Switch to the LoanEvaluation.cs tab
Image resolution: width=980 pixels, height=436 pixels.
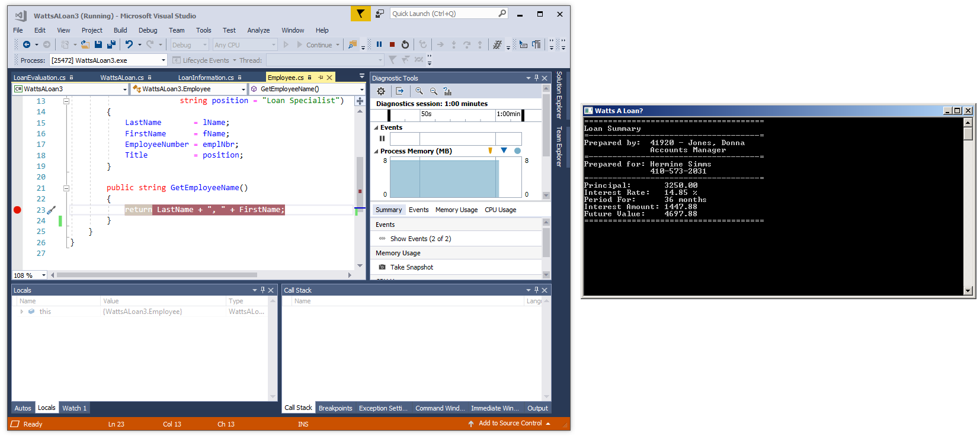coord(40,78)
